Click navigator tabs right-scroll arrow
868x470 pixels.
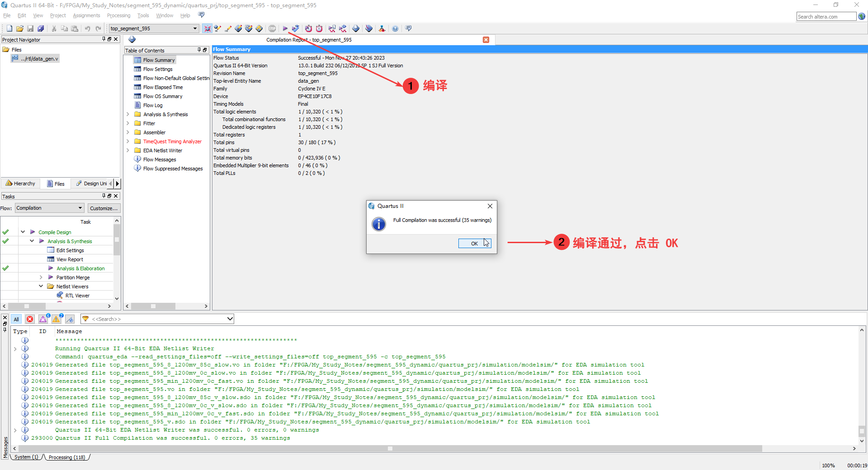coord(118,183)
